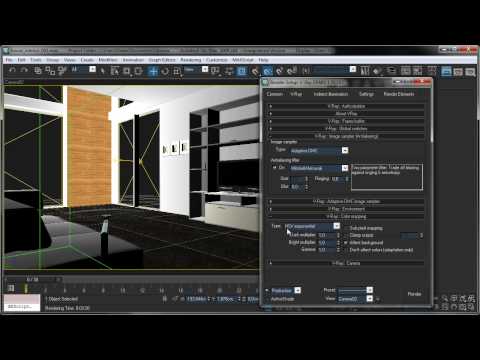The height and width of the screenshot is (360, 480).
Task: Toggle the Window/Crossing selection icon
Action: (138, 71)
